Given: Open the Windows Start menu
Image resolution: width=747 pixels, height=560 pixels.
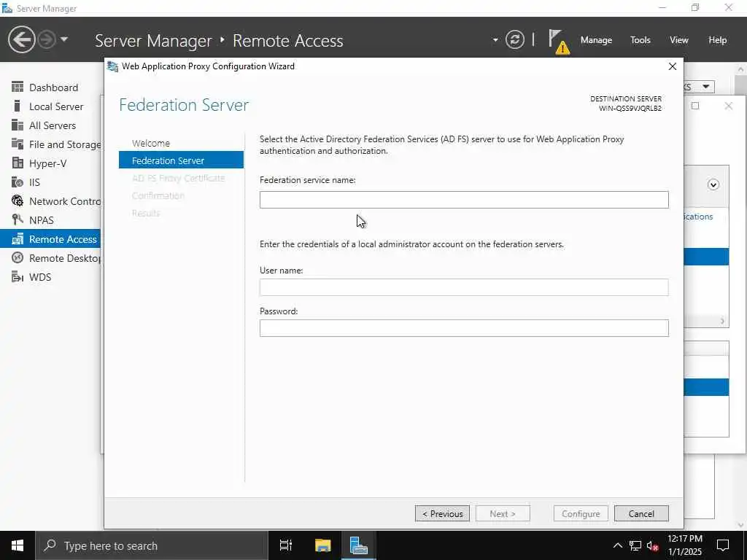Looking at the screenshot, I should tap(18, 545).
